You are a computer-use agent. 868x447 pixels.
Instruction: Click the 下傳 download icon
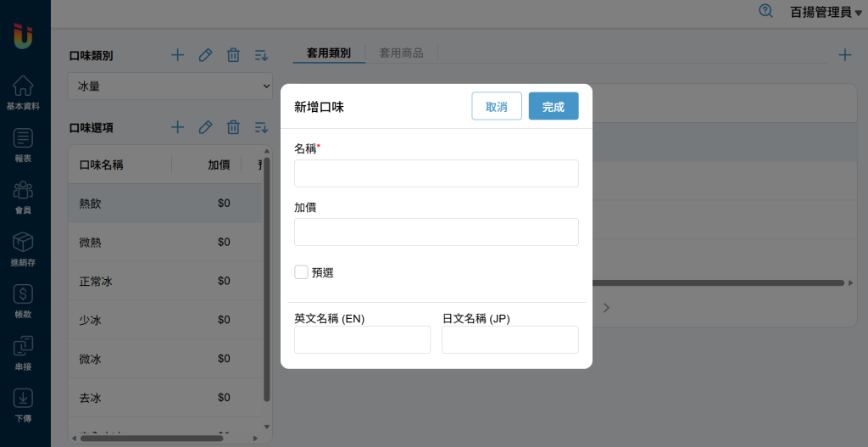pos(24,404)
